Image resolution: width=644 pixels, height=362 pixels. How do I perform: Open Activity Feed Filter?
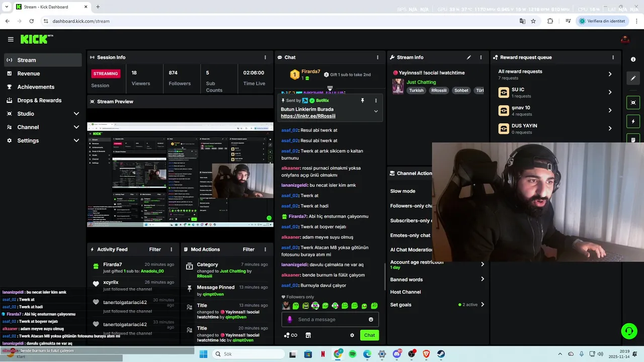click(155, 249)
